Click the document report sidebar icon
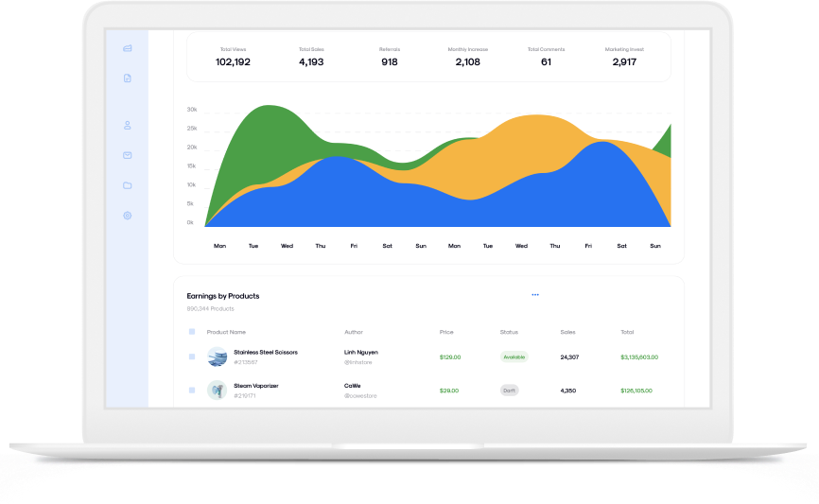 coord(128,78)
